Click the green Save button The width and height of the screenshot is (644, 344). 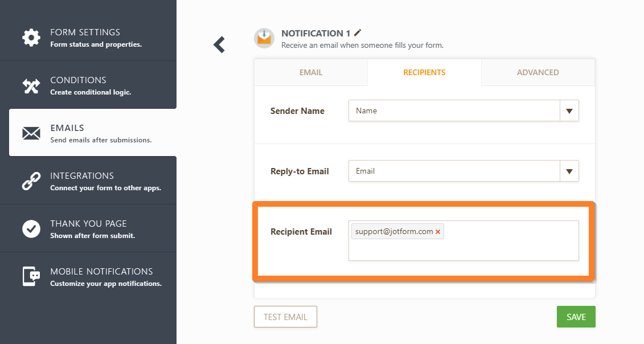pos(576,317)
